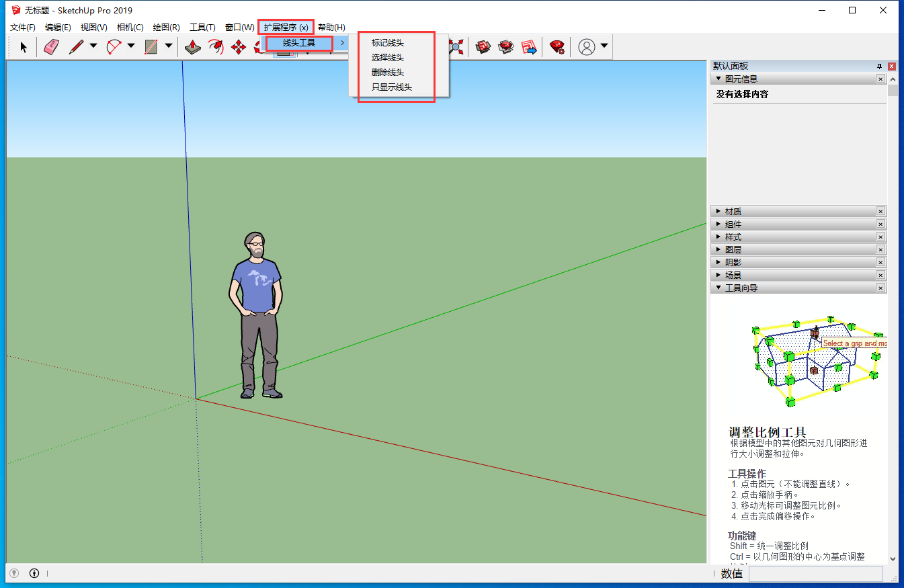This screenshot has width=904, height=588.
Task: Click the pin icon on 默认面板 tray
Action: click(x=879, y=66)
